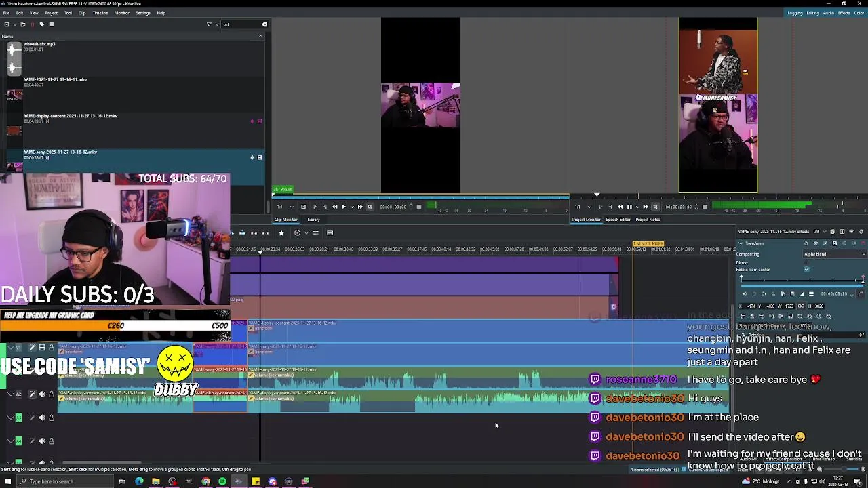
Task: Collapse the A2 track
Action: coord(9,394)
